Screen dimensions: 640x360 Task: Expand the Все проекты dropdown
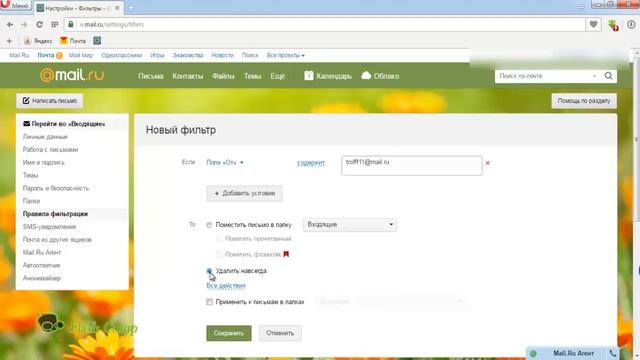[286, 55]
